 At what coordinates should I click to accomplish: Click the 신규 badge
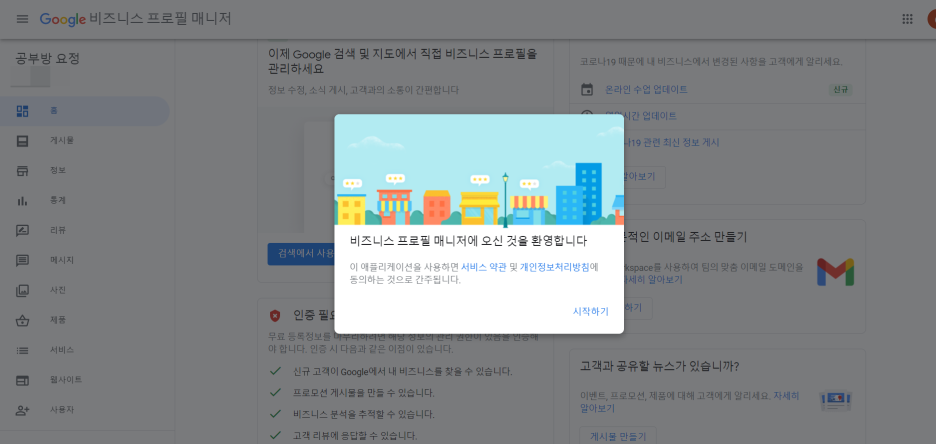tap(840, 90)
